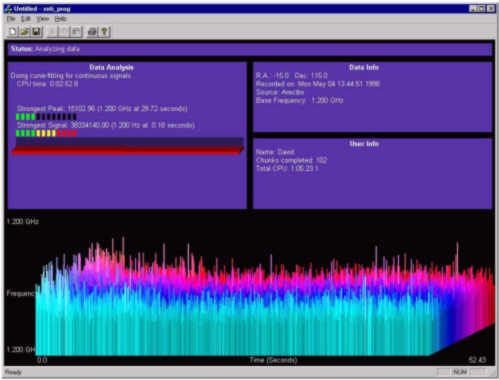Click the frequency-time spectrum graph
Viewport: 499px width, 380px height.
pos(265,297)
